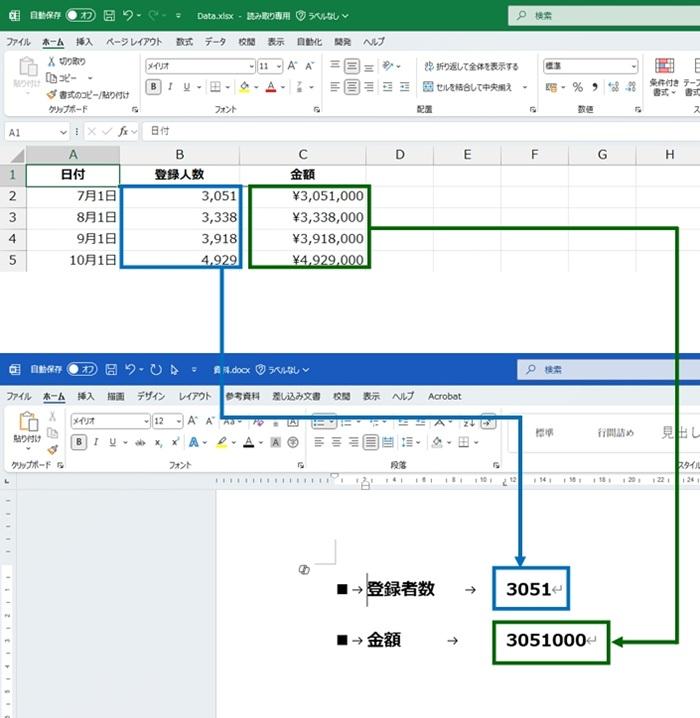Click the insert function fx icon
700x718 pixels.
click(x=125, y=131)
